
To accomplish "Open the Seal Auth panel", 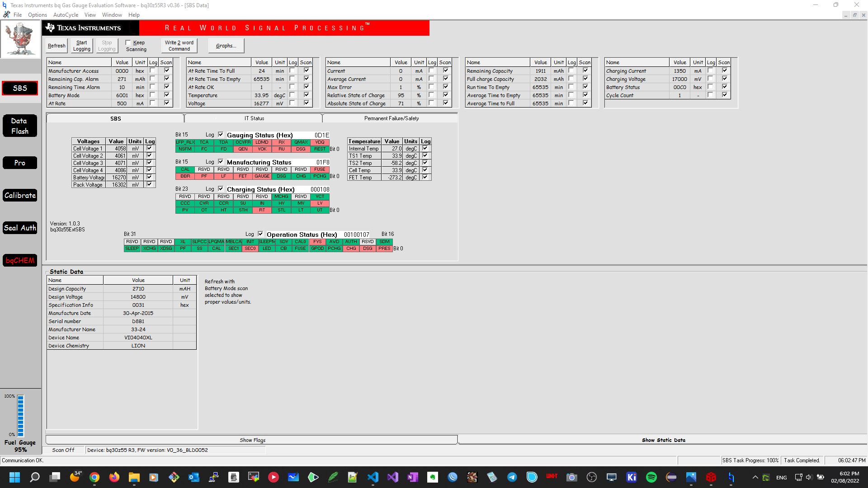I will 20,228.
